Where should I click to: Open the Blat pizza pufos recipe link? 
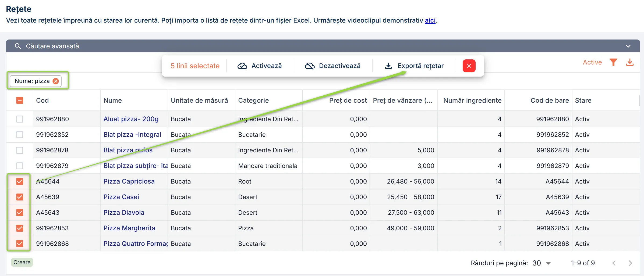click(x=128, y=150)
